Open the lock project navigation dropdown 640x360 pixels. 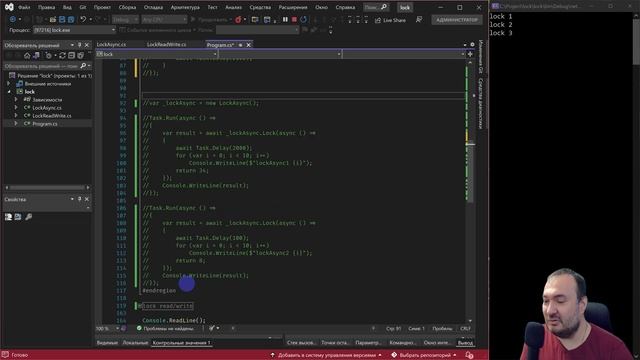[x=156, y=54]
